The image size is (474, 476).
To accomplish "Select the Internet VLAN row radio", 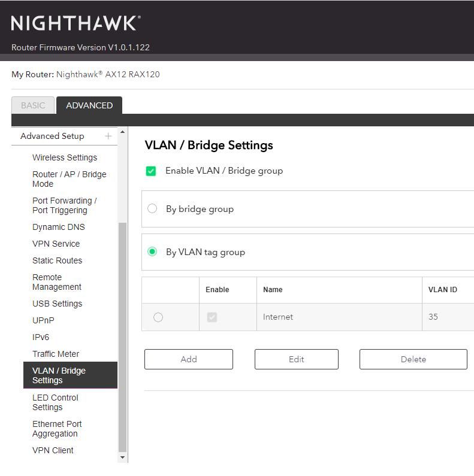I will [158, 317].
